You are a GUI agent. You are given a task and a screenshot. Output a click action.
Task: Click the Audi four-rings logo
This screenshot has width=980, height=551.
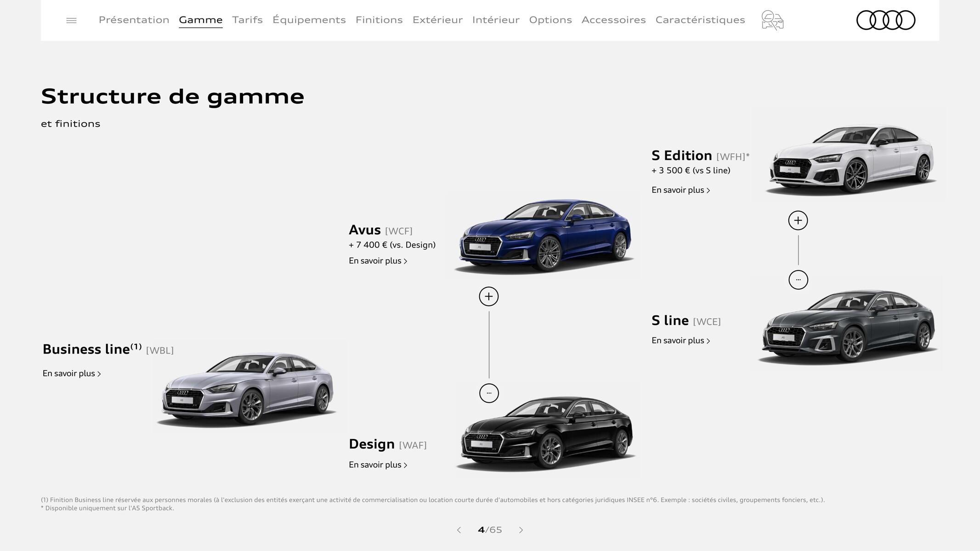(886, 20)
